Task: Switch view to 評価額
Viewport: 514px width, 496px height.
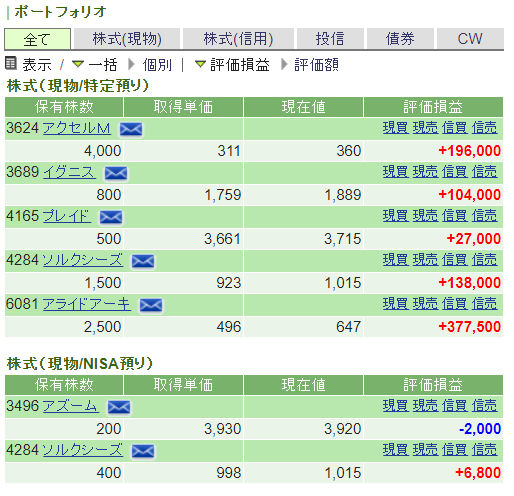Action: pyautogui.click(x=316, y=65)
